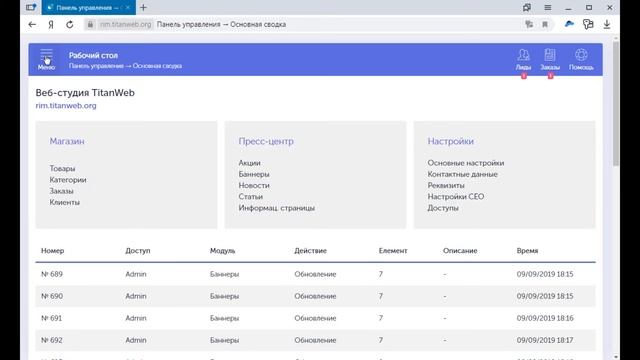This screenshot has width=640, height=360.
Task: Open the Магазин section heading
Action: (x=67, y=141)
